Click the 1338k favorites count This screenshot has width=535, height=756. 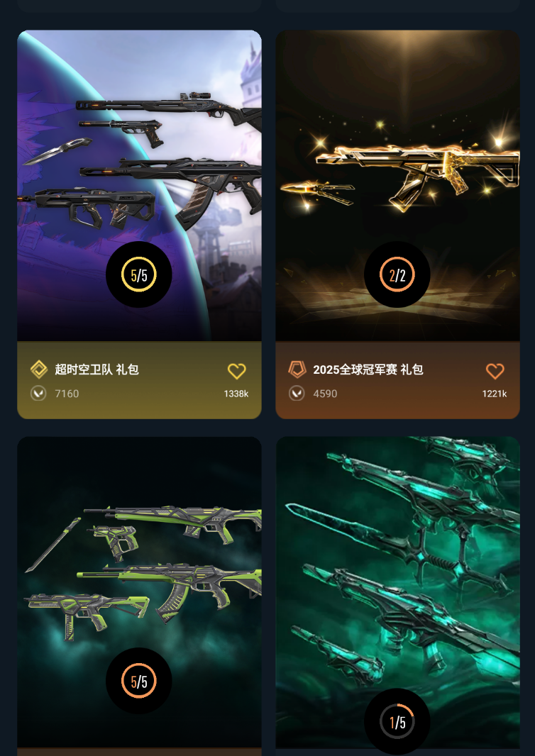pos(236,394)
